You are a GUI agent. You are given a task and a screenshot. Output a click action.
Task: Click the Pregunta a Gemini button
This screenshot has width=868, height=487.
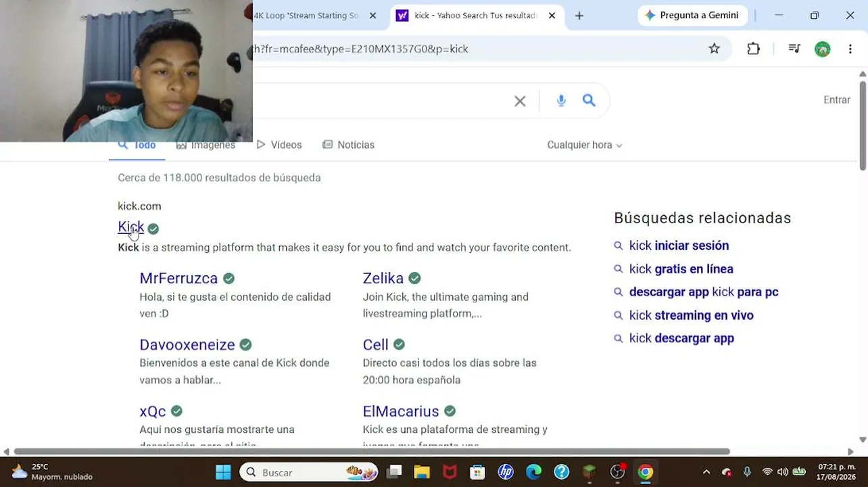click(x=692, y=16)
